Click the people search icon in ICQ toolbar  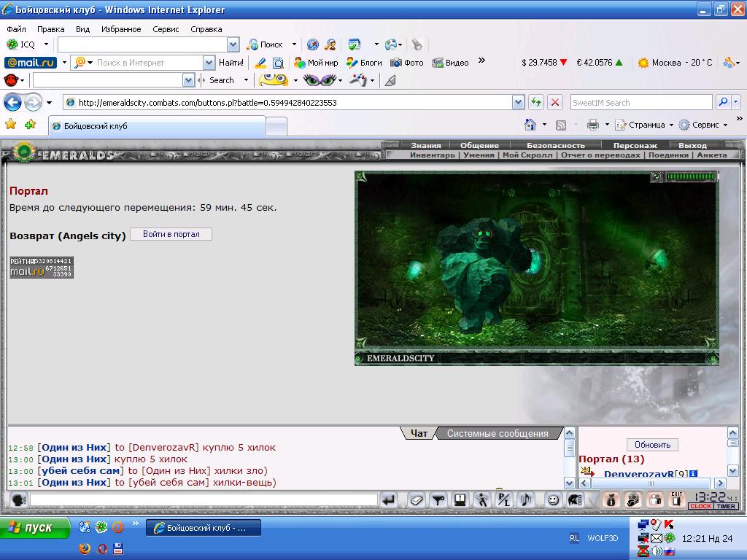click(x=330, y=44)
